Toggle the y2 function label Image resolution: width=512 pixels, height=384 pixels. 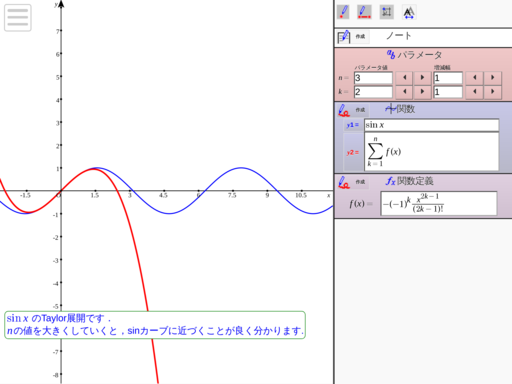coord(353,152)
